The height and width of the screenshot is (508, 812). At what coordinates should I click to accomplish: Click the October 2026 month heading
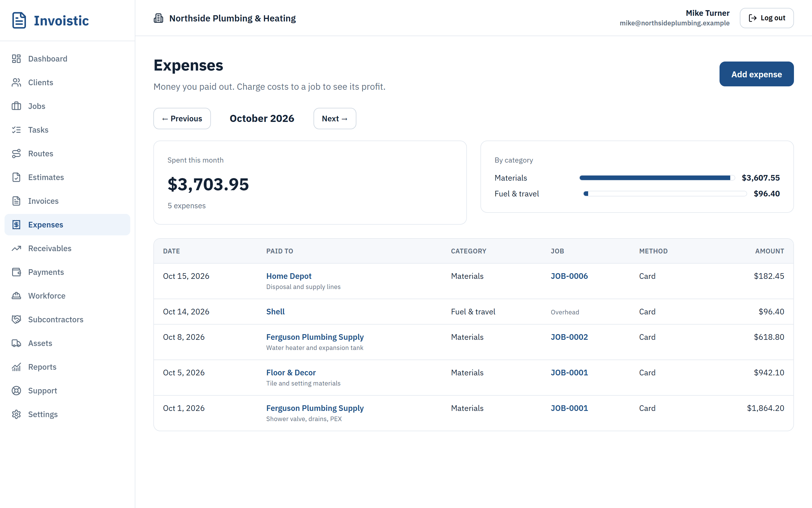tap(262, 118)
